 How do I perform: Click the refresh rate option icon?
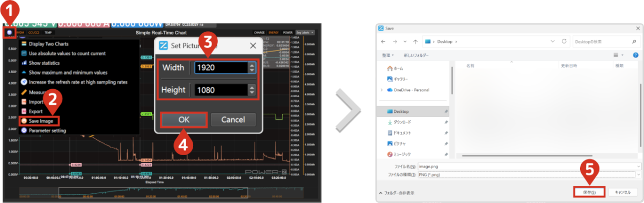pyautogui.click(x=24, y=82)
